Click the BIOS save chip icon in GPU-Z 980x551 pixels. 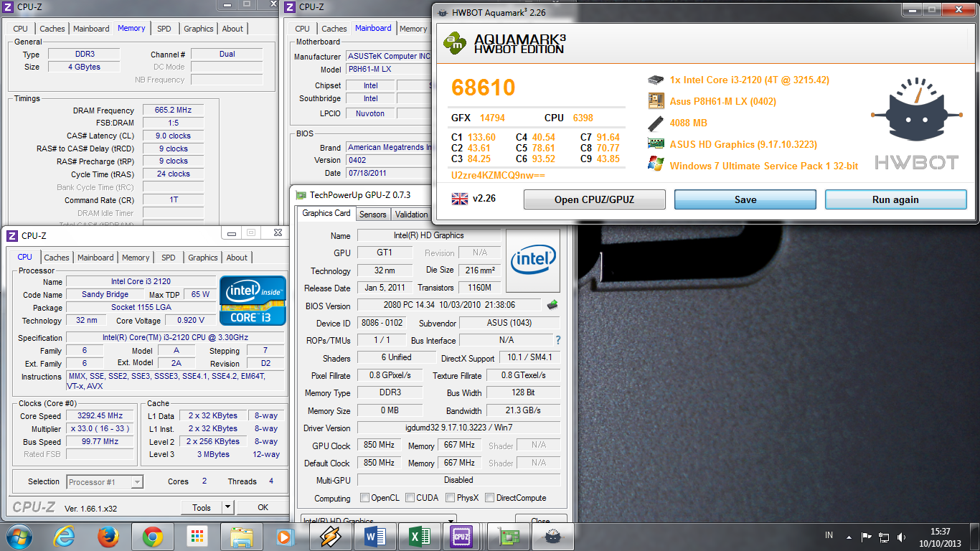click(x=552, y=305)
